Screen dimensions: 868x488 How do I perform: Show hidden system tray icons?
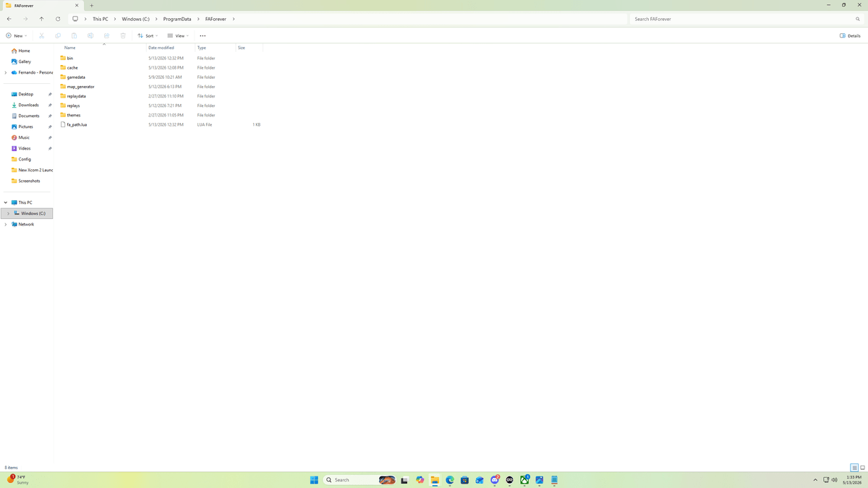(815, 480)
